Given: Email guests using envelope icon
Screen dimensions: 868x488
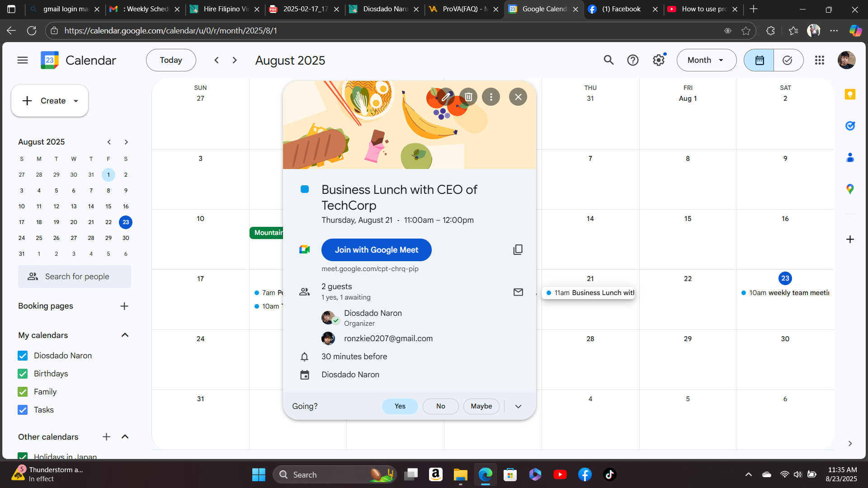Looking at the screenshot, I should click(x=518, y=292).
